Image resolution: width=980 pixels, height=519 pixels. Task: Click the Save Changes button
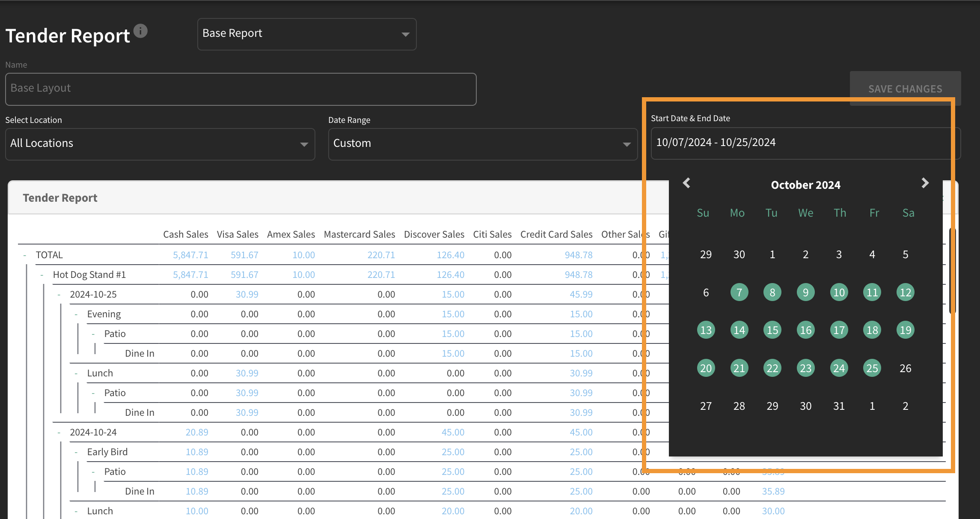point(905,89)
